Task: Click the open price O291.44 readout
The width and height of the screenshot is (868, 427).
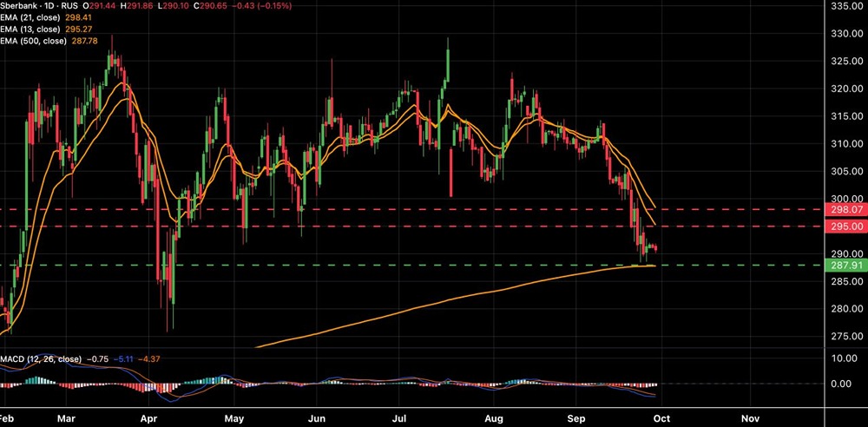Action: tap(100, 5)
